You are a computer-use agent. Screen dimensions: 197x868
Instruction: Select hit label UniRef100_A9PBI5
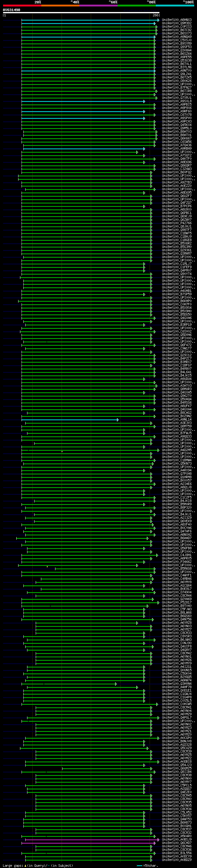(x=177, y=104)
